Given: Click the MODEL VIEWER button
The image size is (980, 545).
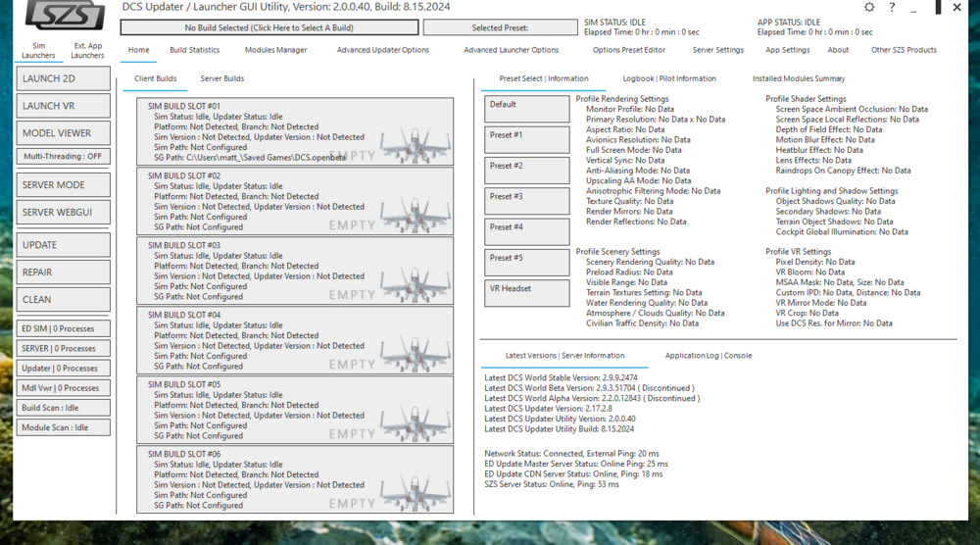Looking at the screenshot, I should (x=63, y=133).
